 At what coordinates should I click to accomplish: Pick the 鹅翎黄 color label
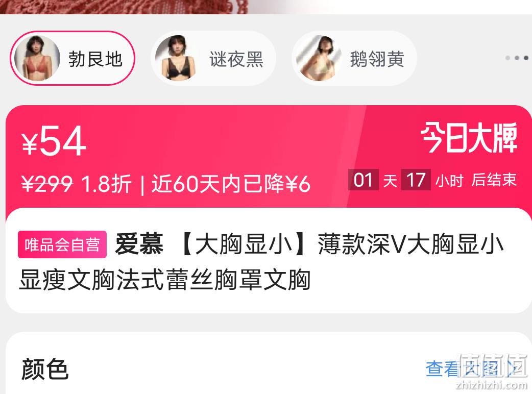pyautogui.click(x=377, y=59)
